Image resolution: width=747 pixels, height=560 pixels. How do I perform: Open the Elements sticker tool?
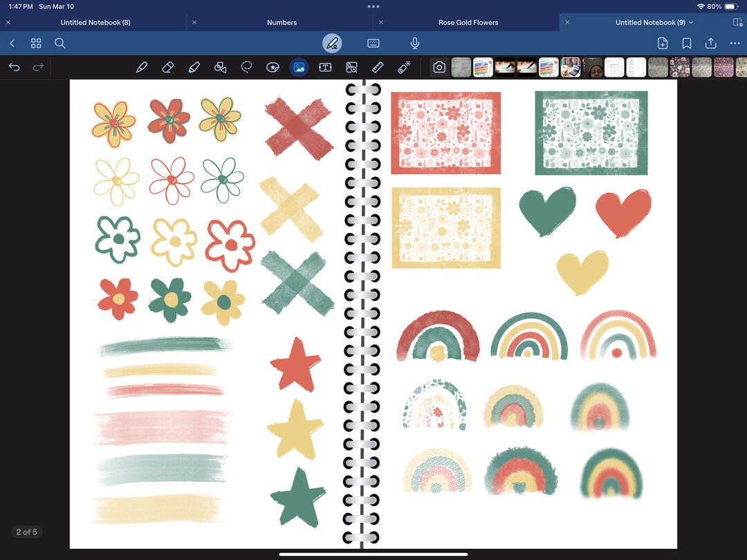tap(273, 67)
